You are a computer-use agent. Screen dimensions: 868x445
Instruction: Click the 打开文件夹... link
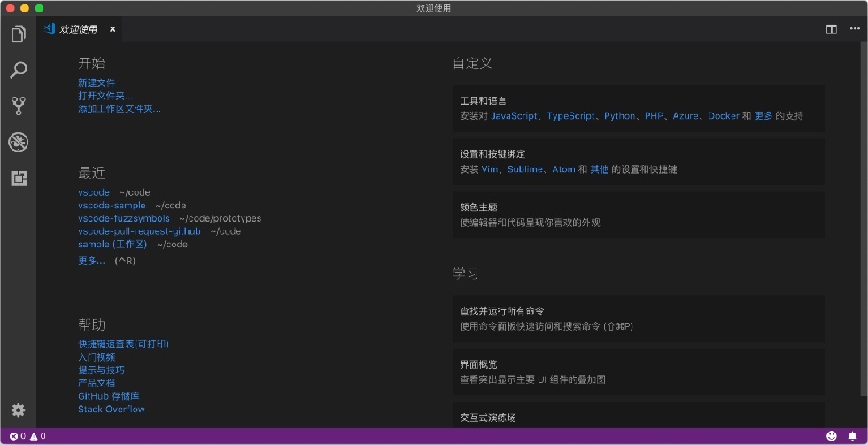pyautogui.click(x=105, y=96)
